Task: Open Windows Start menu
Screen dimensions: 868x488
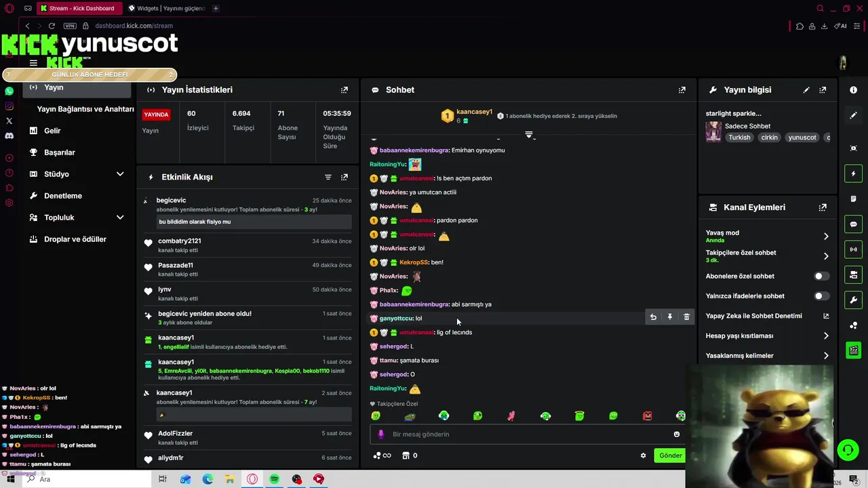Action: tap(11, 479)
